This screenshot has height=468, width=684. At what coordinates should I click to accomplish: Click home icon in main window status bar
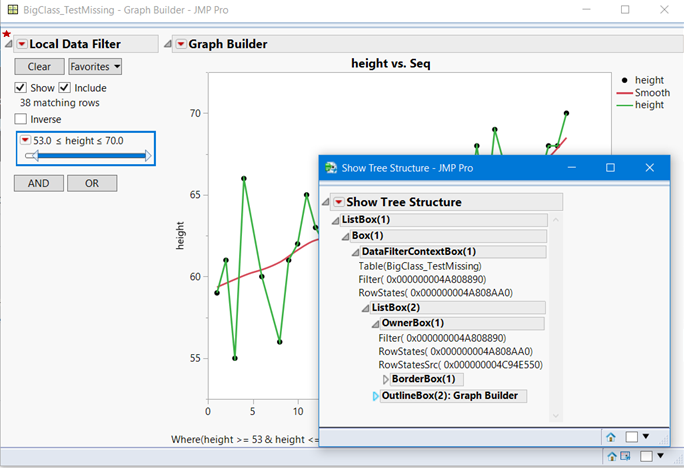[x=612, y=456]
